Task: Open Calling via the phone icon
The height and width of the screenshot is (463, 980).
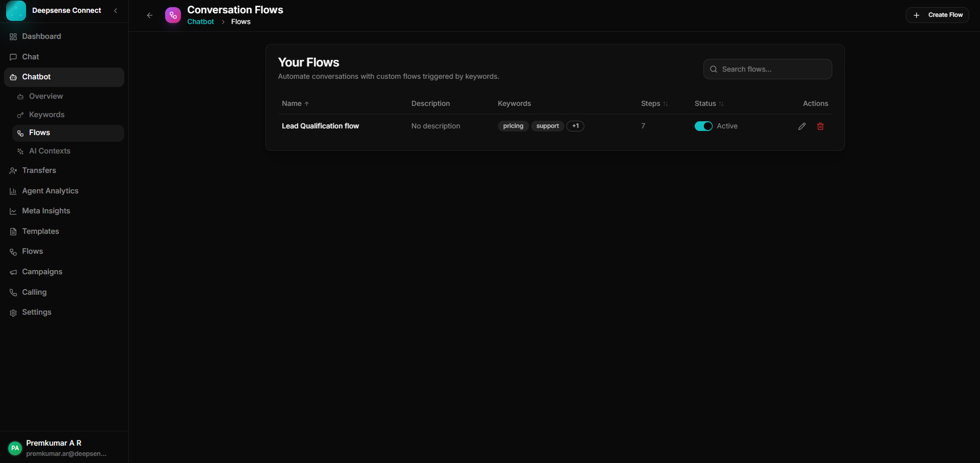Action: coord(13,292)
